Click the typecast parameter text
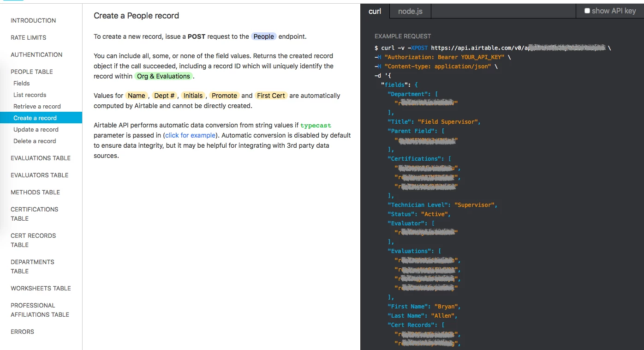Image resolution: width=644 pixels, height=350 pixels. [x=316, y=125]
